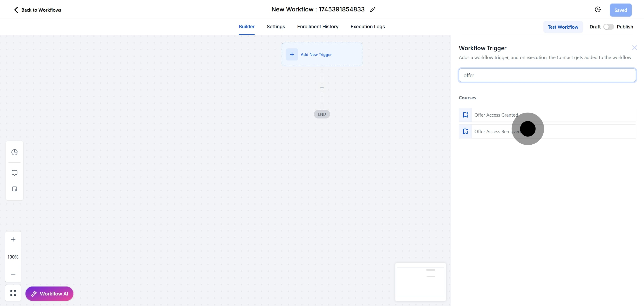Click the comment bubble icon in sidebar
This screenshot has width=644, height=306.
click(x=15, y=173)
